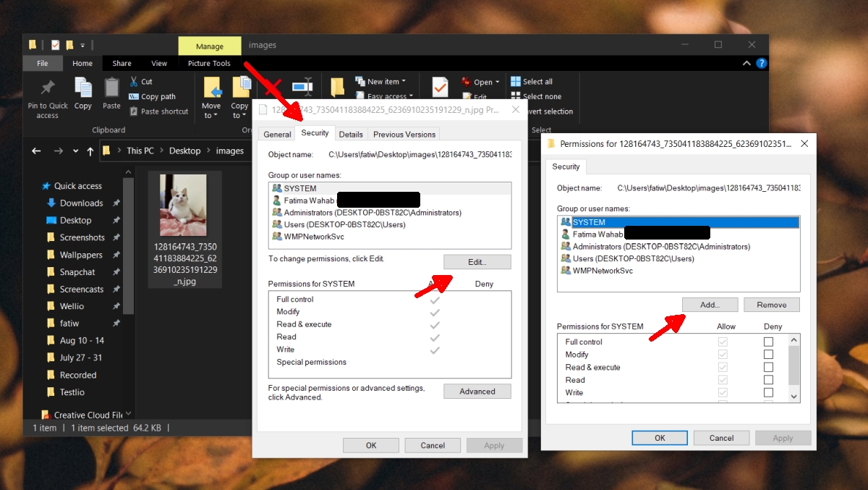Select the Cut icon in the ribbon
Screen dimensions: 868x490
point(135,81)
